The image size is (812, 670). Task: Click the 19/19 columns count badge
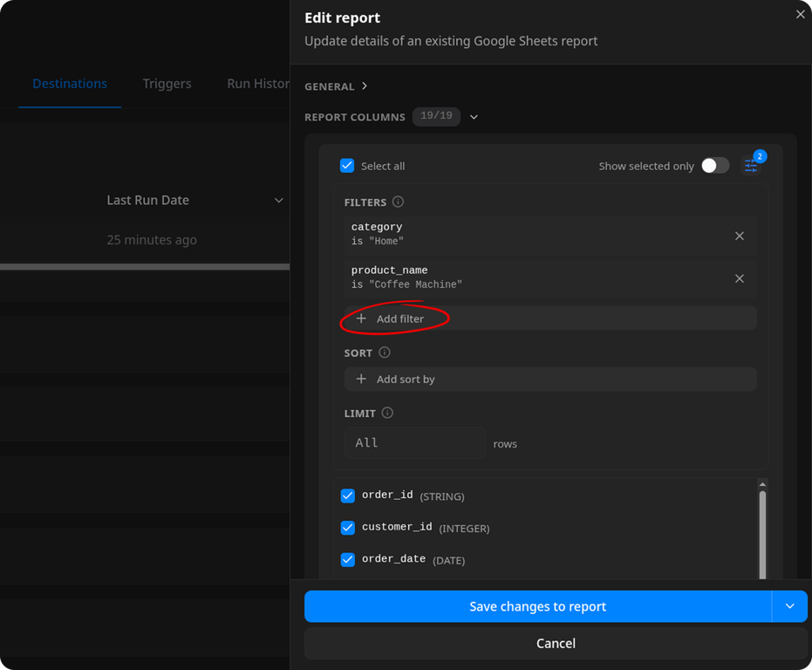click(x=436, y=116)
